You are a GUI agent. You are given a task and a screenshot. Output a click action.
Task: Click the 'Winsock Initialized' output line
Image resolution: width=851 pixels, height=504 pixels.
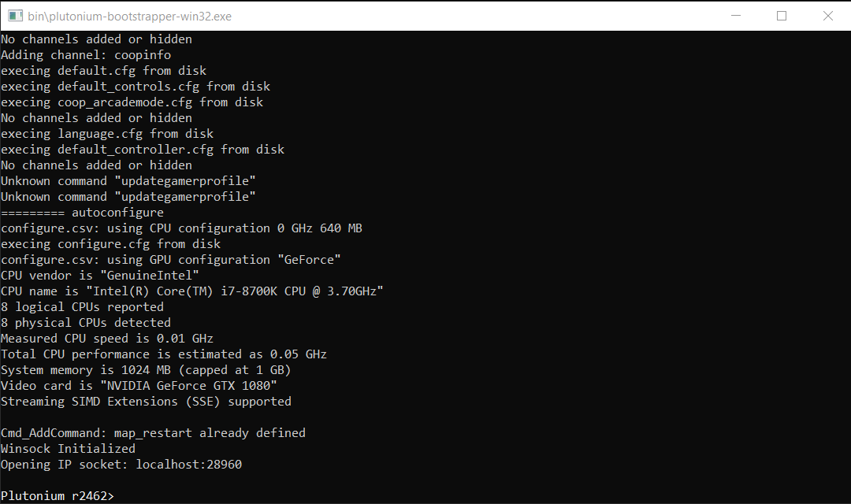[x=68, y=449]
